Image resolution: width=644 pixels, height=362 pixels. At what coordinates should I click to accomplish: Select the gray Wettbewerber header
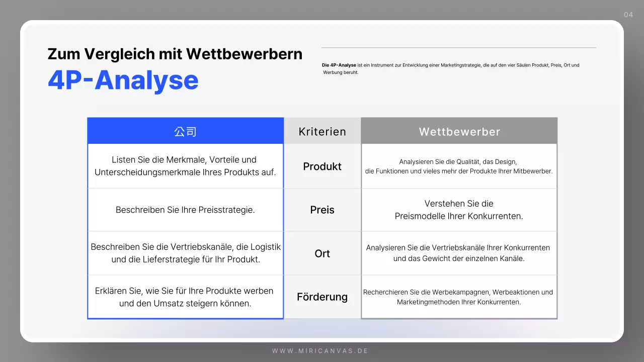[x=459, y=131]
